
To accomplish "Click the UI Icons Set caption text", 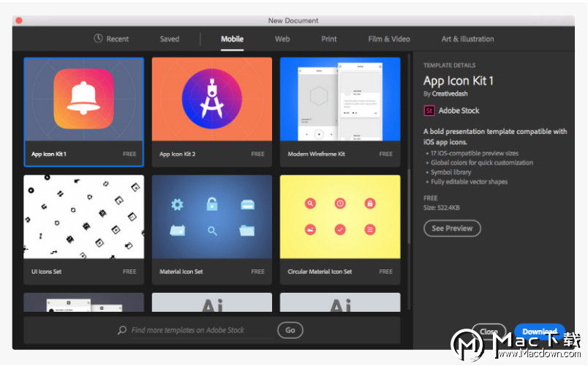I will [47, 272].
